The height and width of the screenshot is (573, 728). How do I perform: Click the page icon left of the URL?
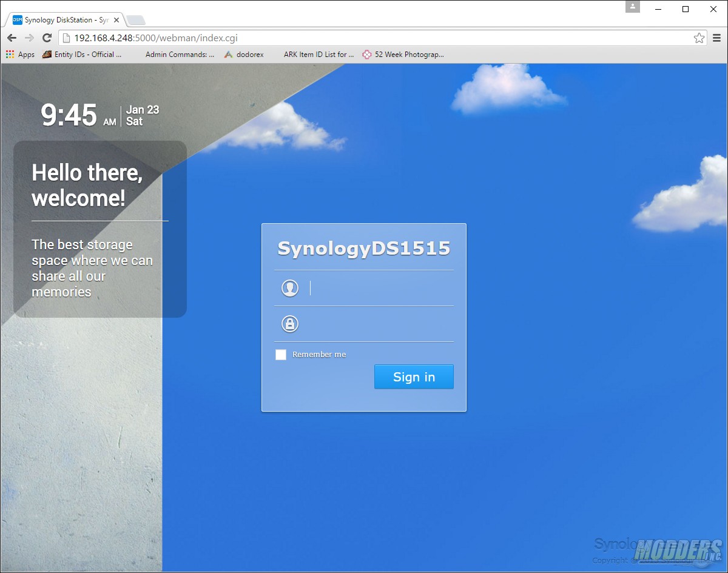click(x=67, y=38)
